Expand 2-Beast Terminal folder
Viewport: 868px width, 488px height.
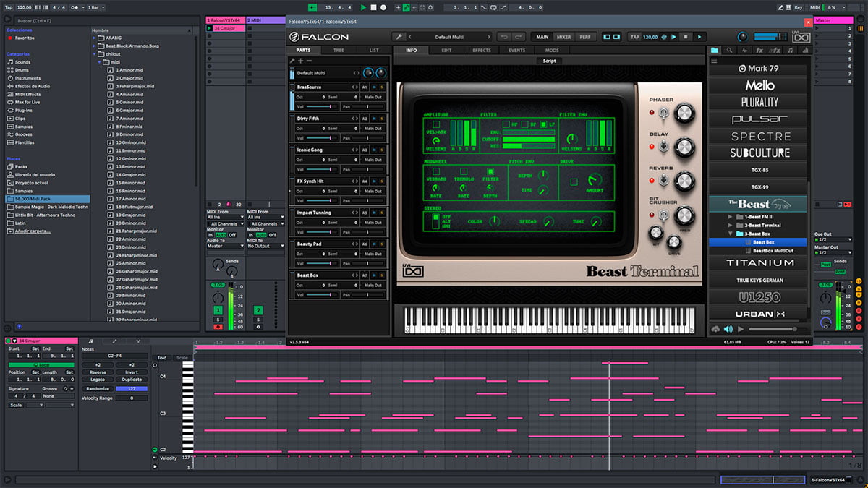(731, 225)
